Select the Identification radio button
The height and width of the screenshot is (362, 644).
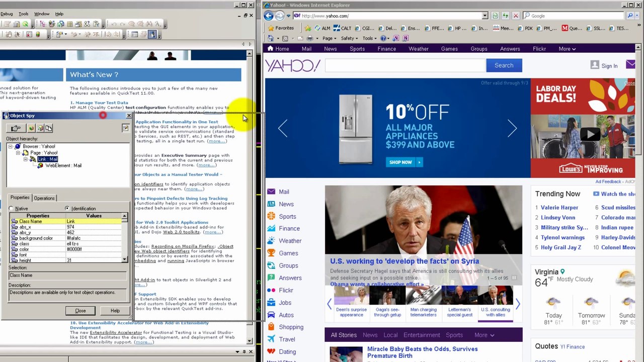(67, 209)
